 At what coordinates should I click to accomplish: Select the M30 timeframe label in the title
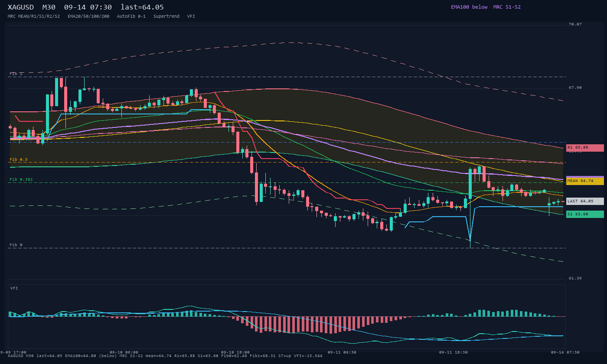tap(49, 7)
